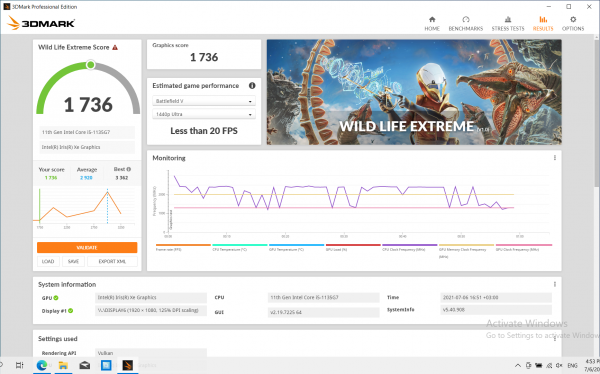
Task: Toggle CPU Temperature legend item
Action: pyautogui.click(x=240, y=247)
